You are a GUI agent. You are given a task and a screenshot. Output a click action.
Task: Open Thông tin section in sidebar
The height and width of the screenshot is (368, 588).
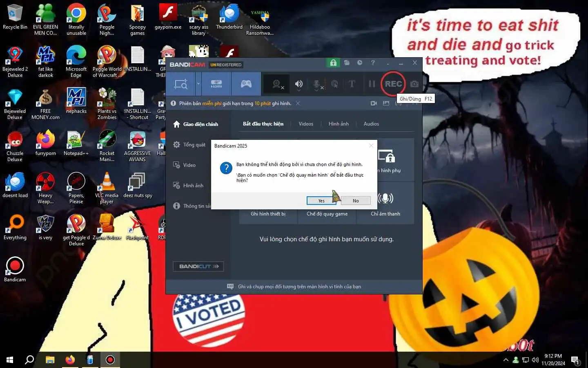192,206
